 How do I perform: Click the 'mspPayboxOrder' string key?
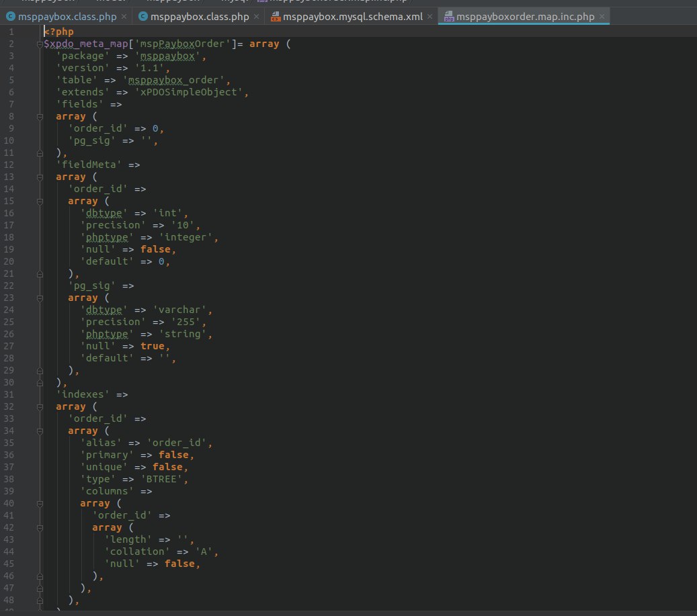tap(182, 44)
